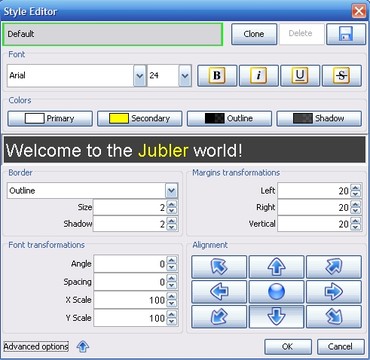Select middle-left alignment arrow
The height and width of the screenshot is (360, 370).
click(219, 292)
